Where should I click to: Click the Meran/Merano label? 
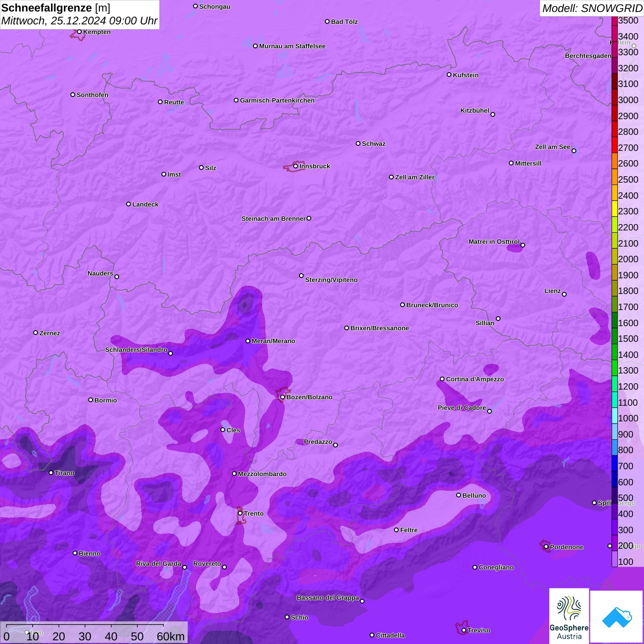click(x=273, y=341)
